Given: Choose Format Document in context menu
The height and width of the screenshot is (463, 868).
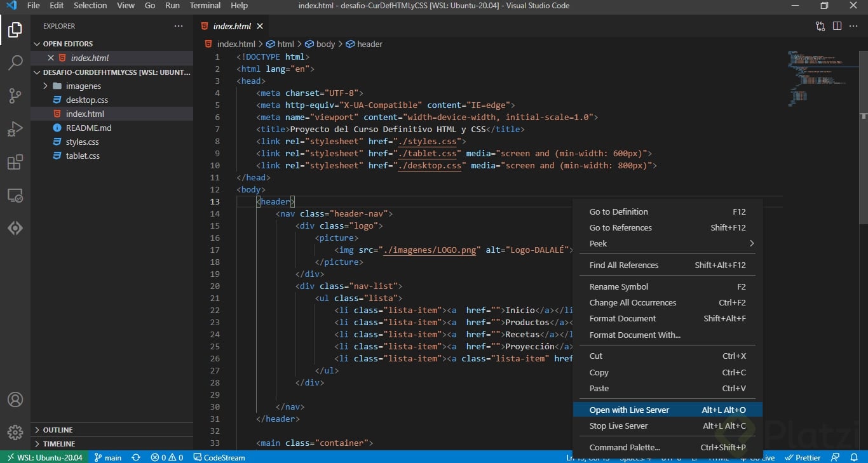Looking at the screenshot, I should (667, 318).
